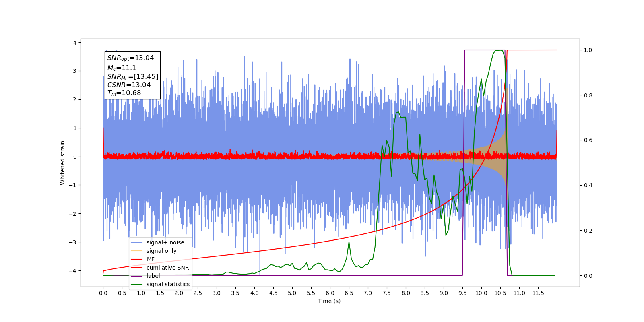Click the purple line sample for label
644x322 pixels.
point(137,276)
